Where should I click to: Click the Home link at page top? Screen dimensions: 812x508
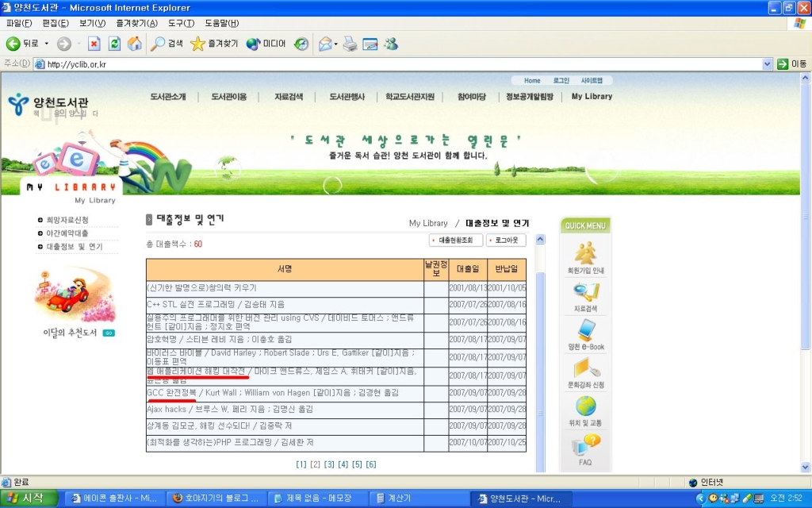pos(532,80)
